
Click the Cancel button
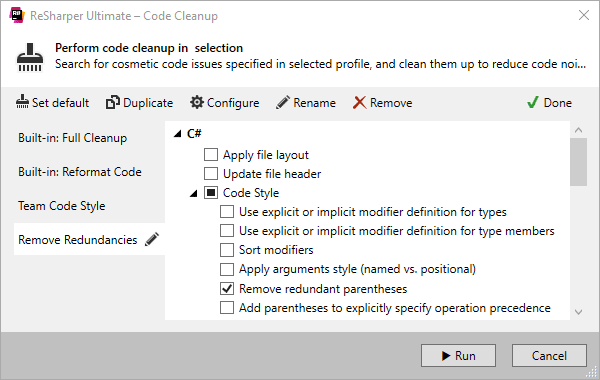pyautogui.click(x=549, y=356)
